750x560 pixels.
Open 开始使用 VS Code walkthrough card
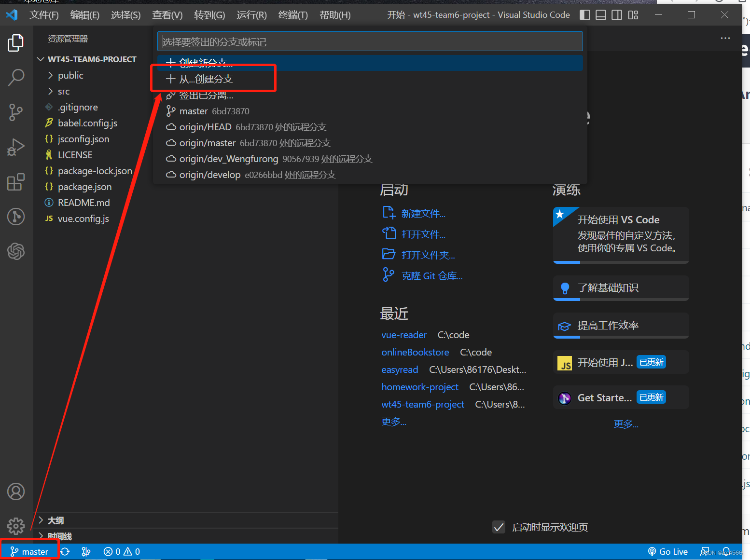coord(621,235)
